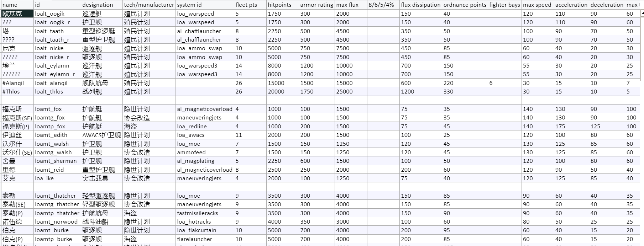Screen dimensions: 644x246
Task: Click the "ordnance points" column header
Action: coord(465,5)
